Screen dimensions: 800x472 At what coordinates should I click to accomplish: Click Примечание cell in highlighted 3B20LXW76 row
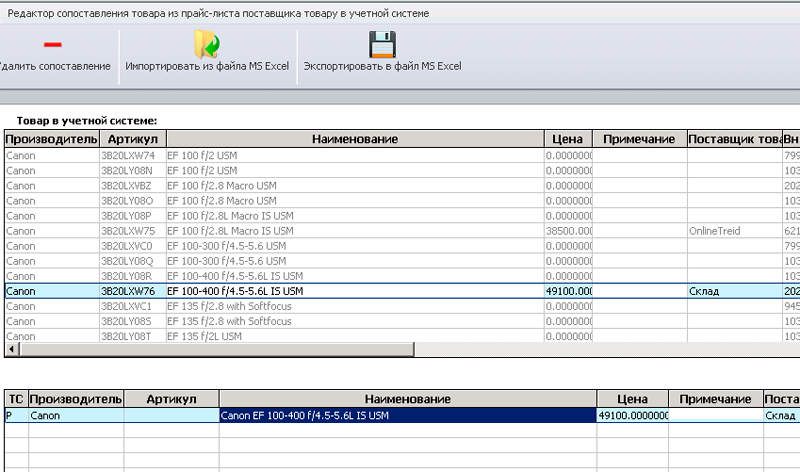[639, 291]
